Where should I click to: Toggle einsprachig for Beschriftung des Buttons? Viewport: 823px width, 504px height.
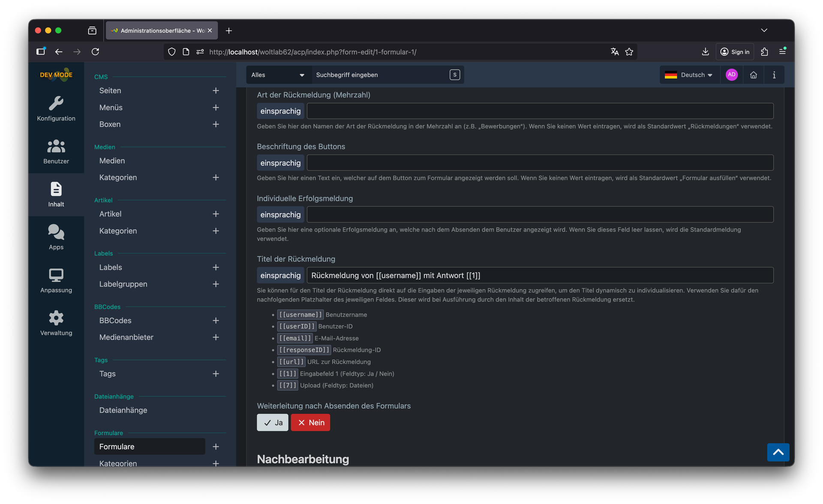[280, 163]
